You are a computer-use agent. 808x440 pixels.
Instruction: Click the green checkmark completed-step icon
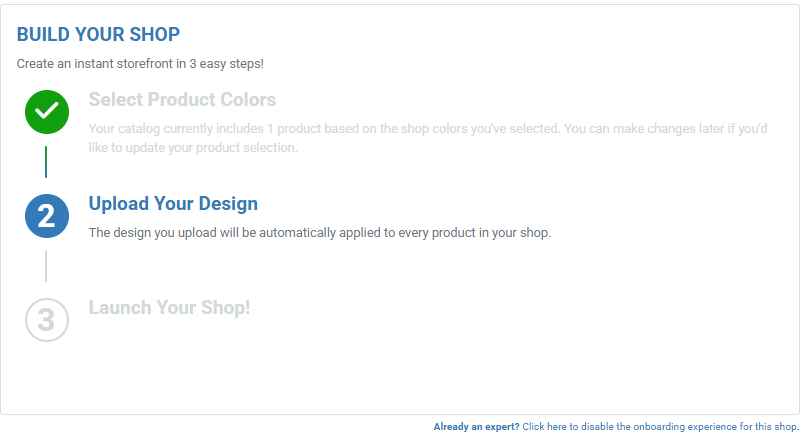(47, 112)
